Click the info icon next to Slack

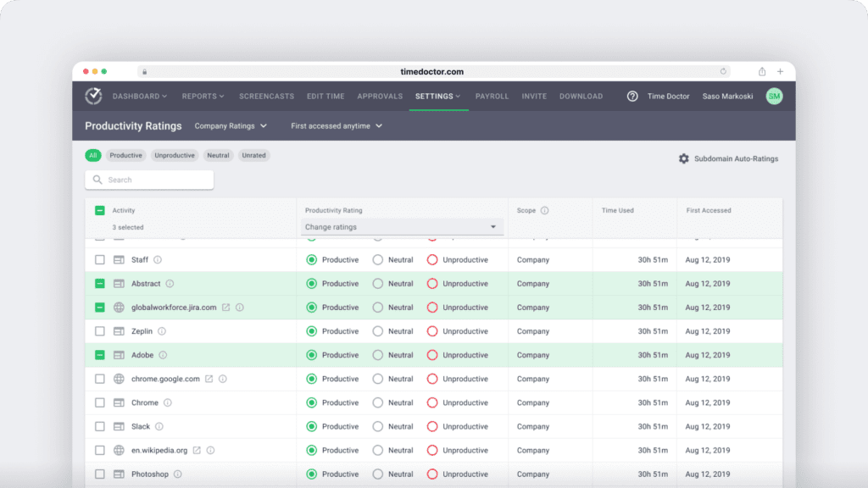[x=160, y=426]
